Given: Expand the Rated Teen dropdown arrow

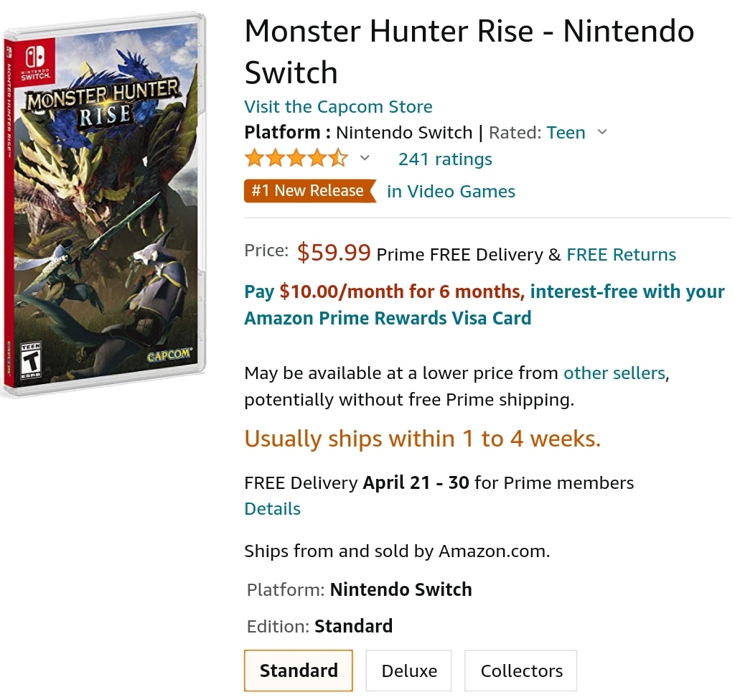Looking at the screenshot, I should 602,132.
